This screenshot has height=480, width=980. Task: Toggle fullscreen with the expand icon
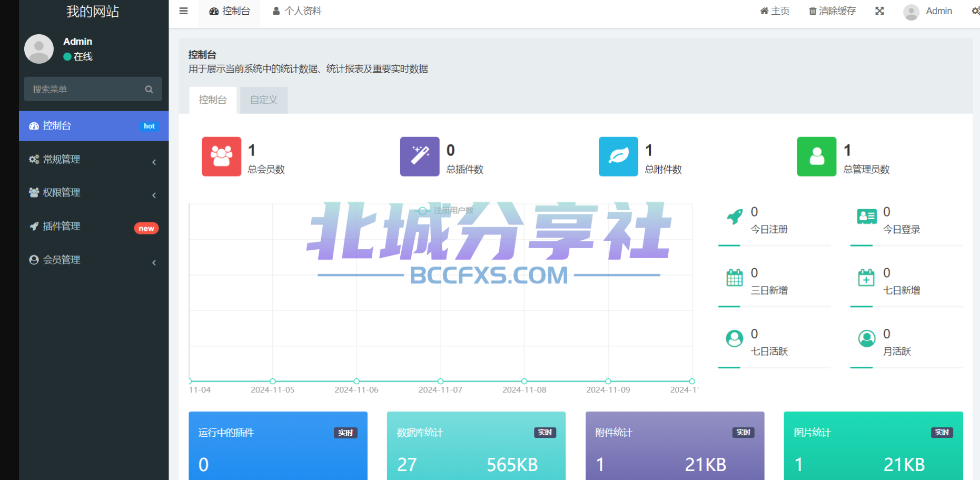click(879, 11)
